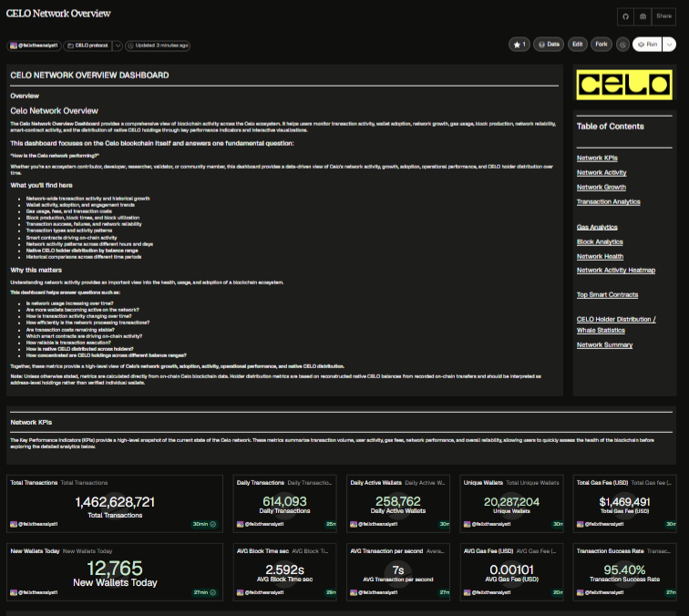
Task: Select the 0.00101 AVG gas fee value
Action: [x=511, y=570]
